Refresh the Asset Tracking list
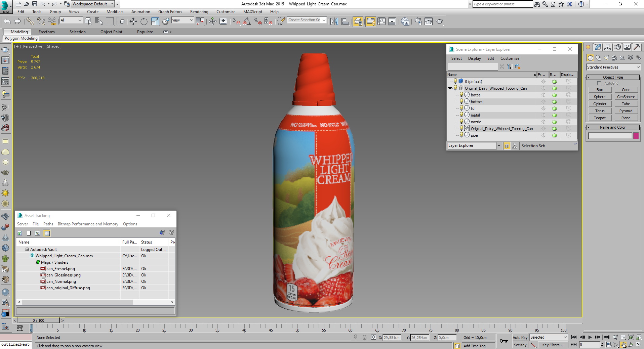The height and width of the screenshot is (349, 644). pos(20,233)
